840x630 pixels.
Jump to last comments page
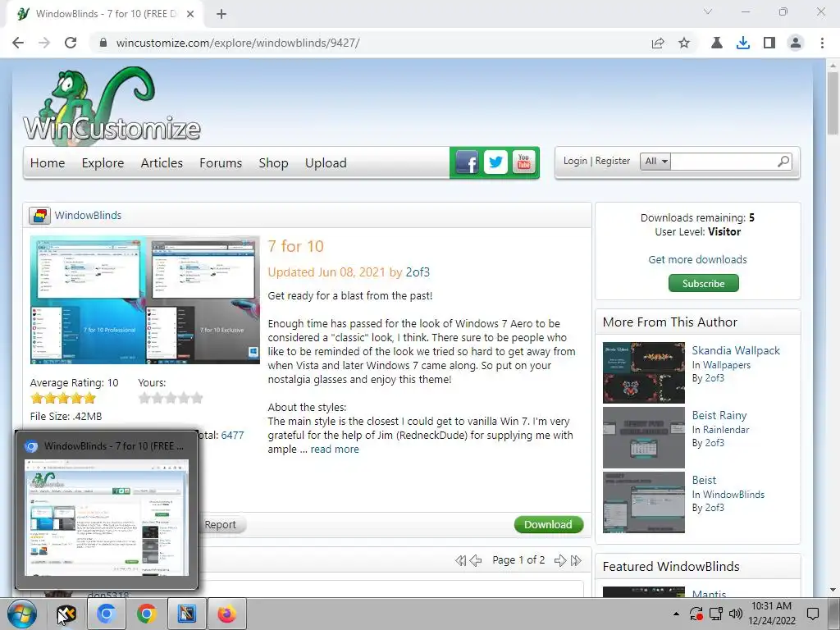(576, 560)
